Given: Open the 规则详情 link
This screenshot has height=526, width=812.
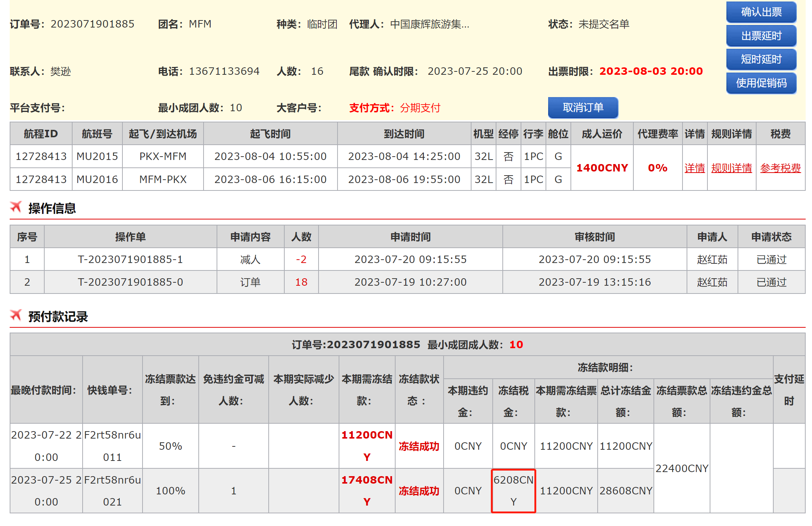Looking at the screenshot, I should (x=731, y=168).
